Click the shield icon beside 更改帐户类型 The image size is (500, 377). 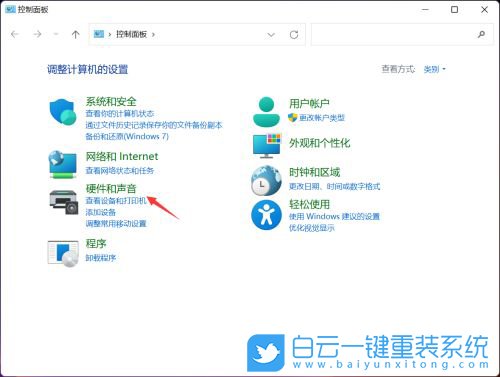(x=292, y=117)
